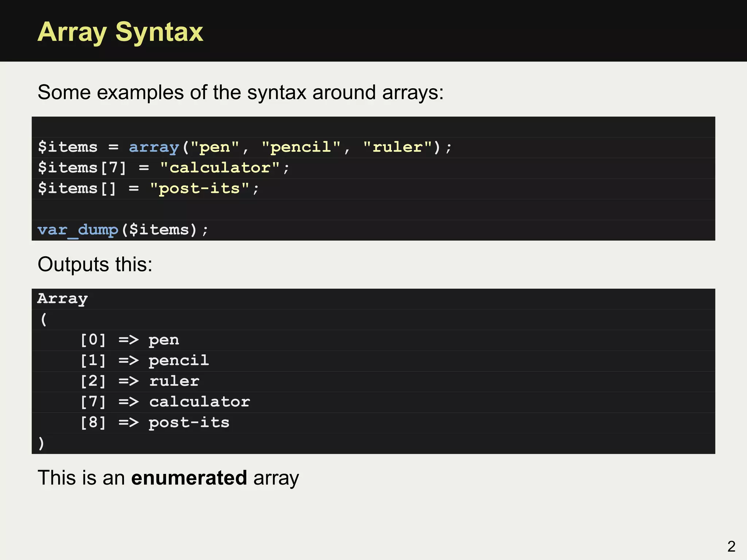Click the blue 'var_dump' function name
The image size is (747, 560).
tap(78, 230)
